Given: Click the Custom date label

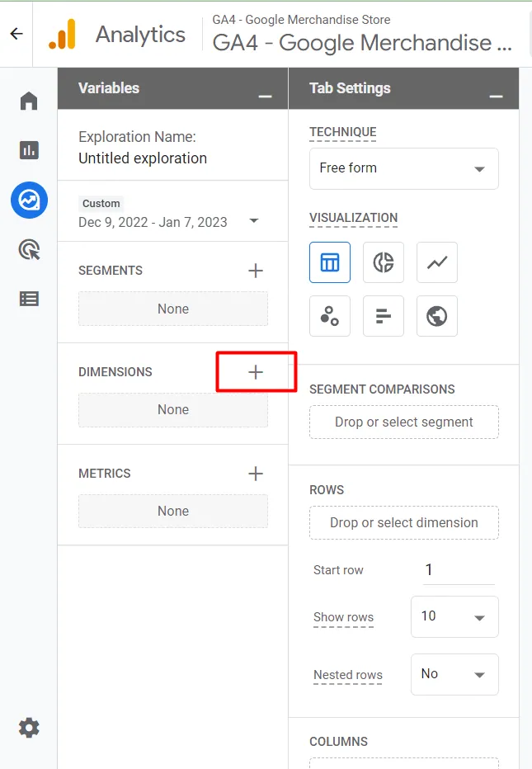Looking at the screenshot, I should coord(101,204).
